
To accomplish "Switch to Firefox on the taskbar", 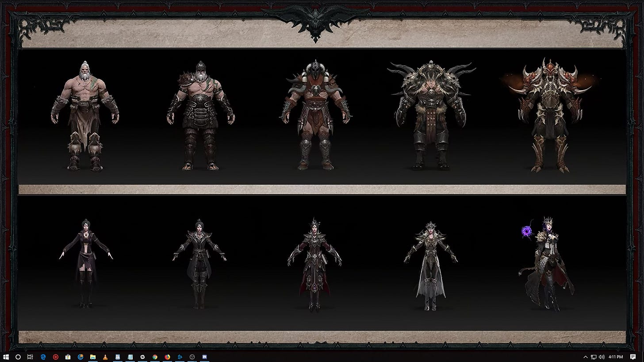I will tap(167, 357).
